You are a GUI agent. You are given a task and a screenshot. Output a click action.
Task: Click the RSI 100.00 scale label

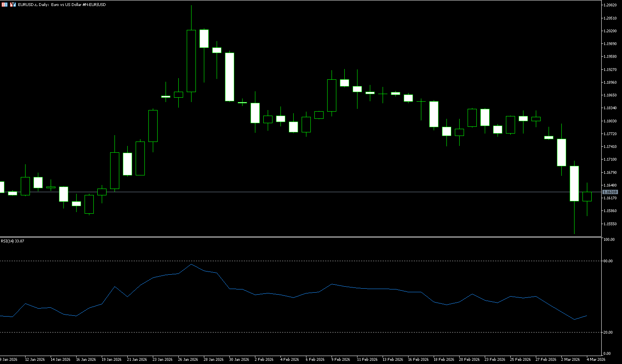(609, 240)
